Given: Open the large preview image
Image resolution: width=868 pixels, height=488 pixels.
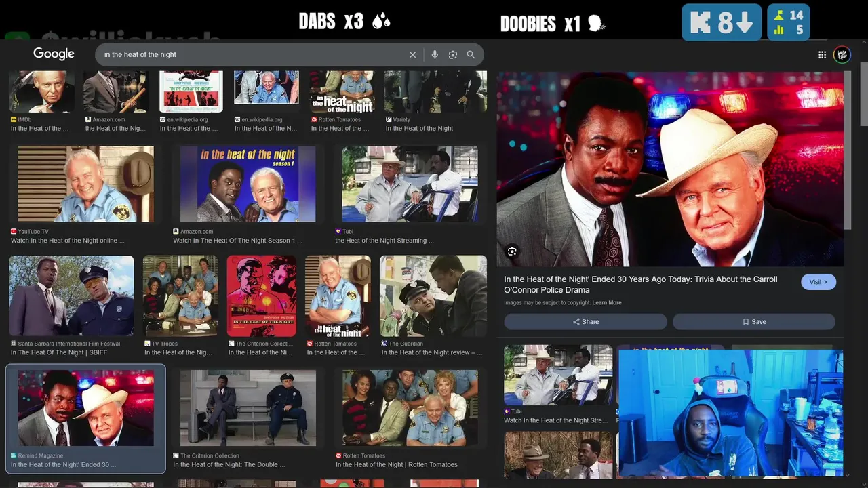Looking at the screenshot, I should [x=670, y=169].
